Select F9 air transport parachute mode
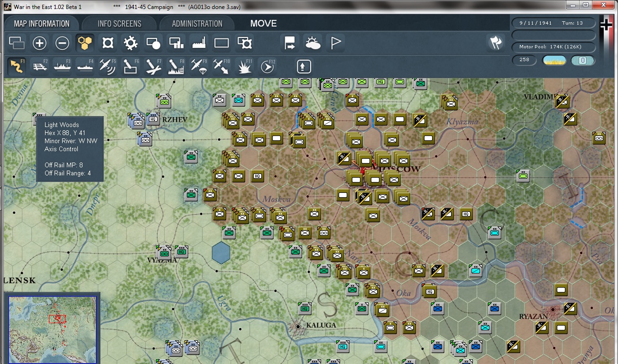Screen dimensions: 618x364 point(199,66)
